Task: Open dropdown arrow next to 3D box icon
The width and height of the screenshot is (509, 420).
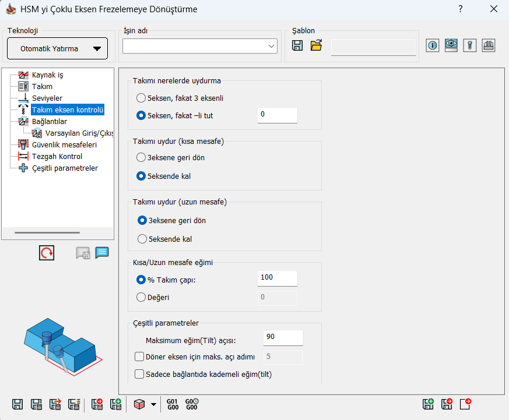Action: 153,404
